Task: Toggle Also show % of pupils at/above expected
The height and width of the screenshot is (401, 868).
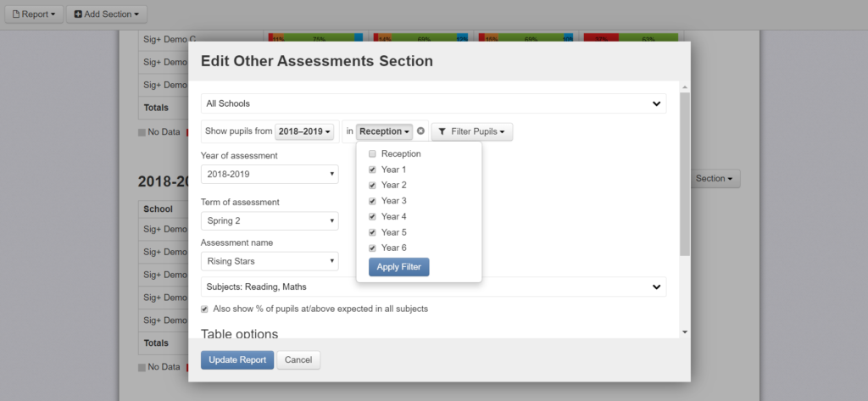Action: [x=204, y=309]
